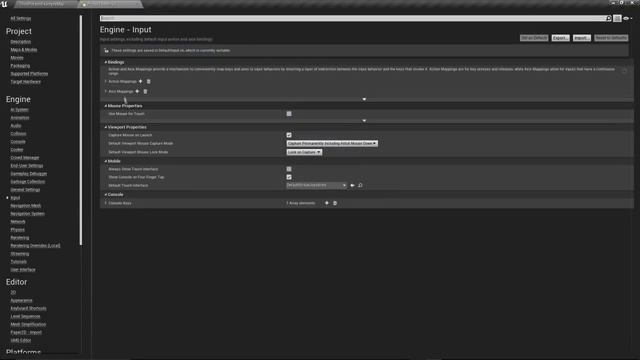Toggle Show Console on Four Finger Tap checkbox
This screenshot has width=640, height=360.
(289, 177)
